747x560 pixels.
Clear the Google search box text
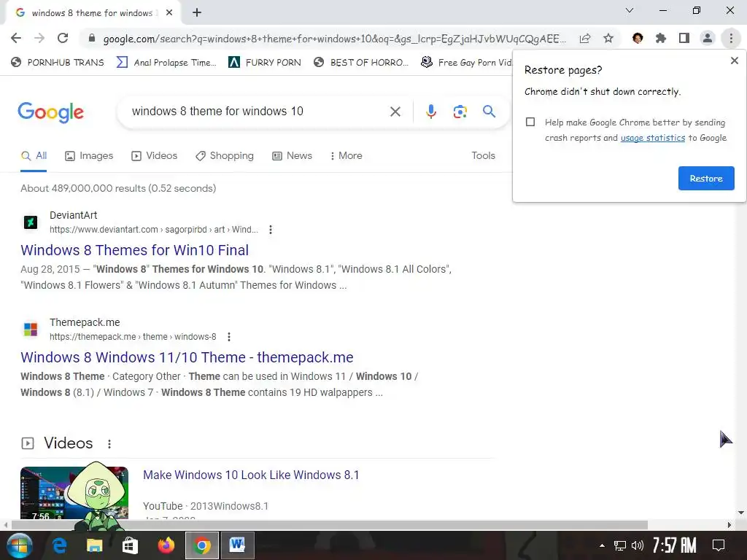pos(395,112)
